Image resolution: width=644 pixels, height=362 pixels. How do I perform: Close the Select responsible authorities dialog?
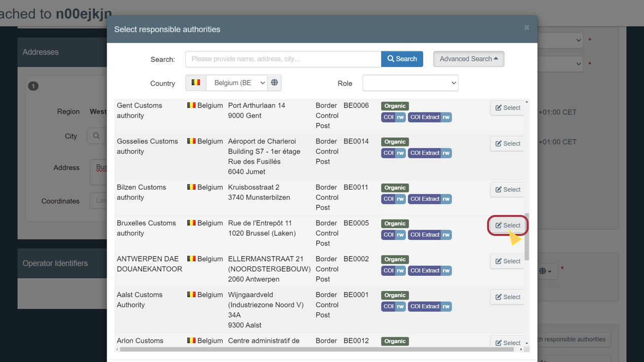tap(526, 28)
